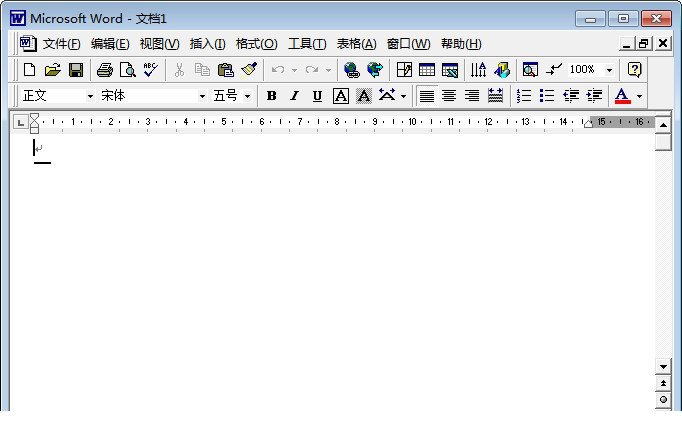Open the 格式(O) menu
The height and width of the screenshot is (427, 682).
click(257, 44)
